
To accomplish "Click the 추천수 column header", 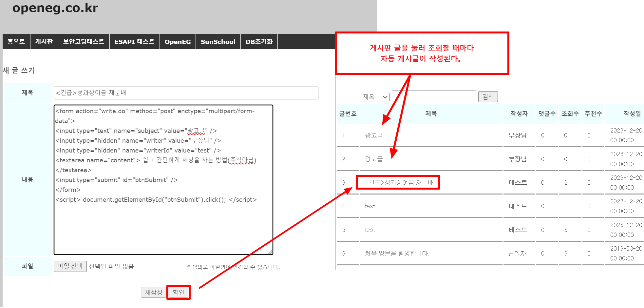I will 593,114.
